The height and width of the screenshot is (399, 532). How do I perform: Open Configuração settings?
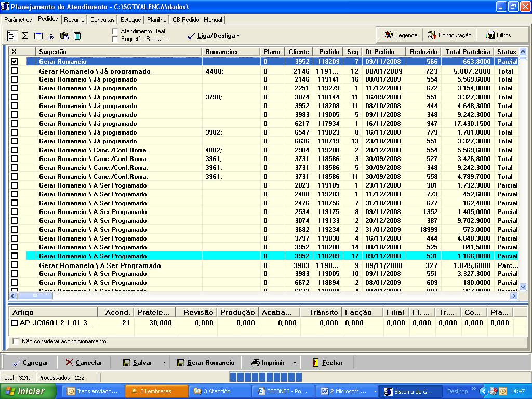pyautogui.click(x=449, y=35)
